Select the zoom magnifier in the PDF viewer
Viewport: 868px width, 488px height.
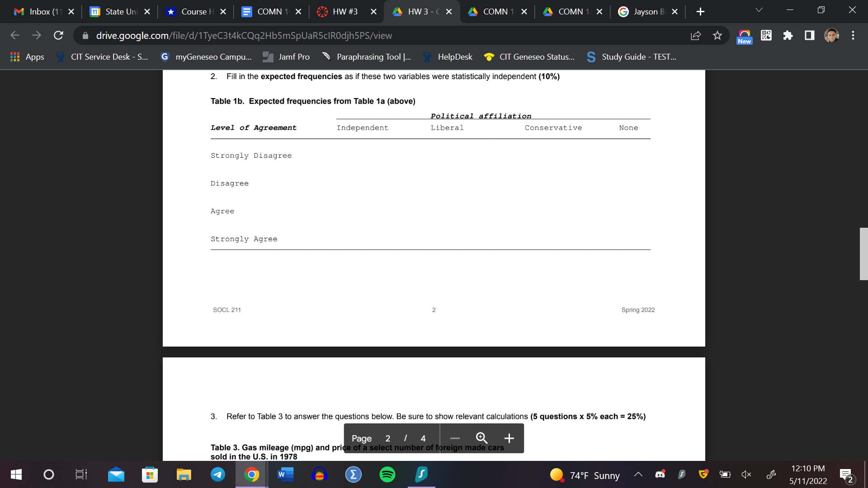tap(481, 438)
